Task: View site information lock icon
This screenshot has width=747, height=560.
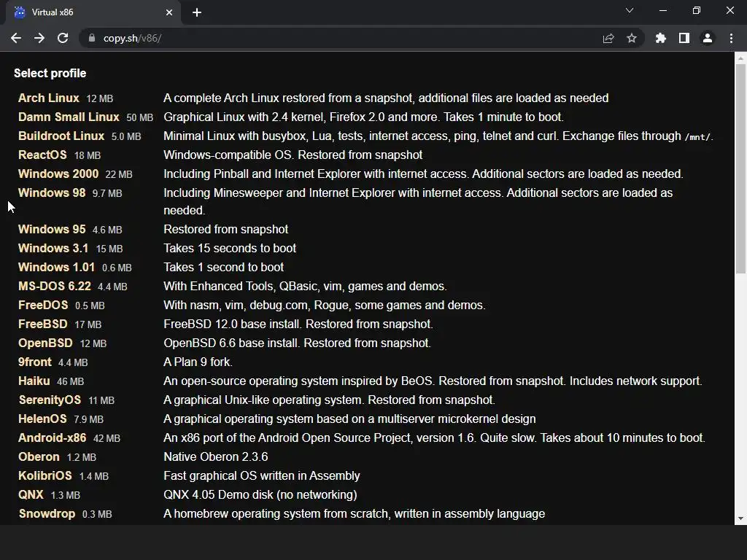Action: [x=92, y=38]
